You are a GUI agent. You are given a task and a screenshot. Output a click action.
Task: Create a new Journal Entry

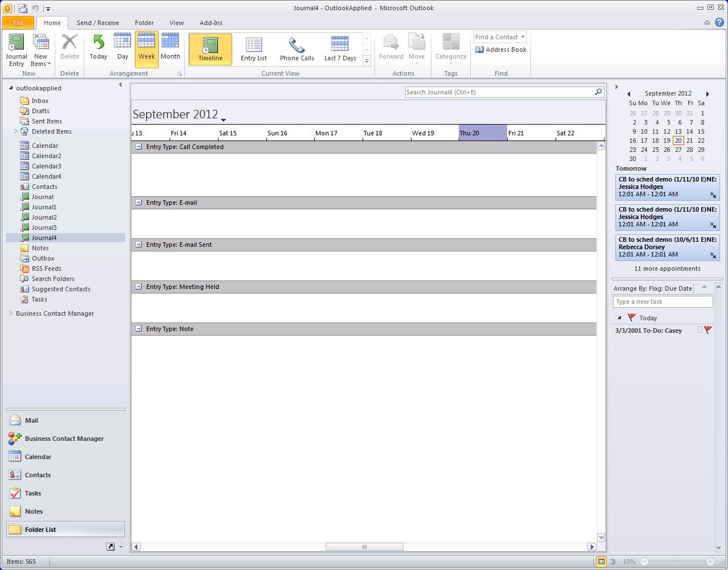(17, 50)
